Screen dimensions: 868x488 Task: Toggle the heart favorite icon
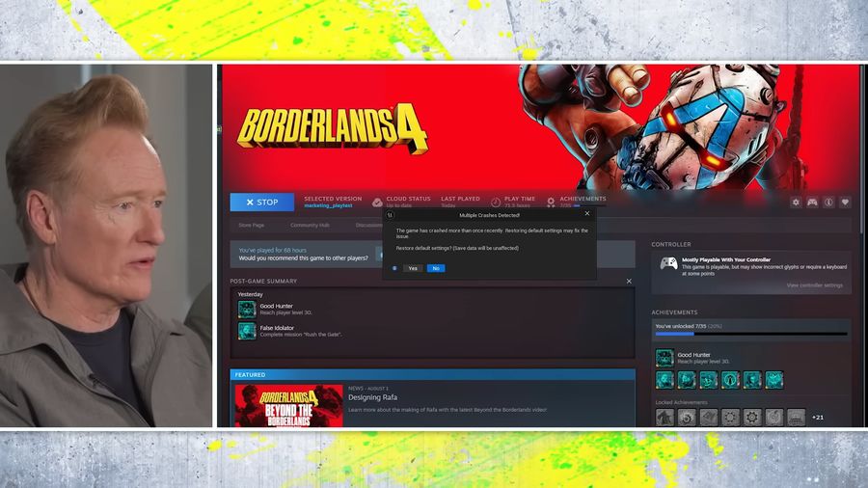tap(845, 203)
